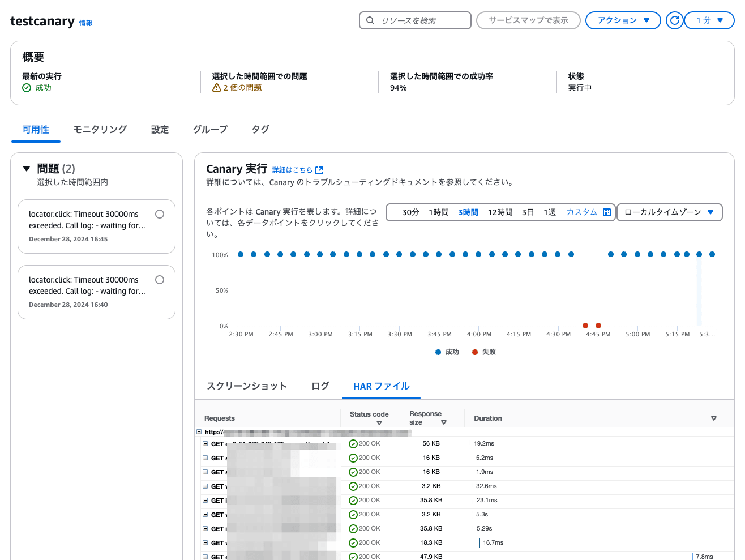Click the 94% success rate value

(x=399, y=88)
